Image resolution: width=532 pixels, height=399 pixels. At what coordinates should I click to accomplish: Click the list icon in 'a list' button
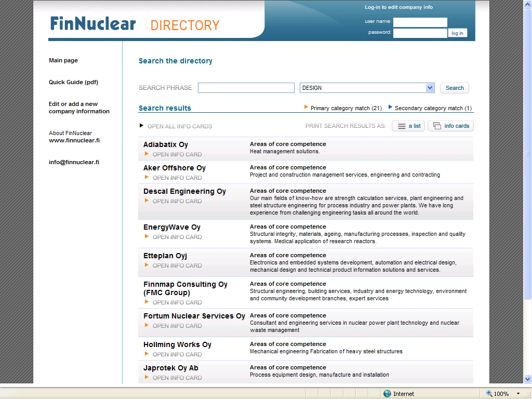tap(402, 126)
